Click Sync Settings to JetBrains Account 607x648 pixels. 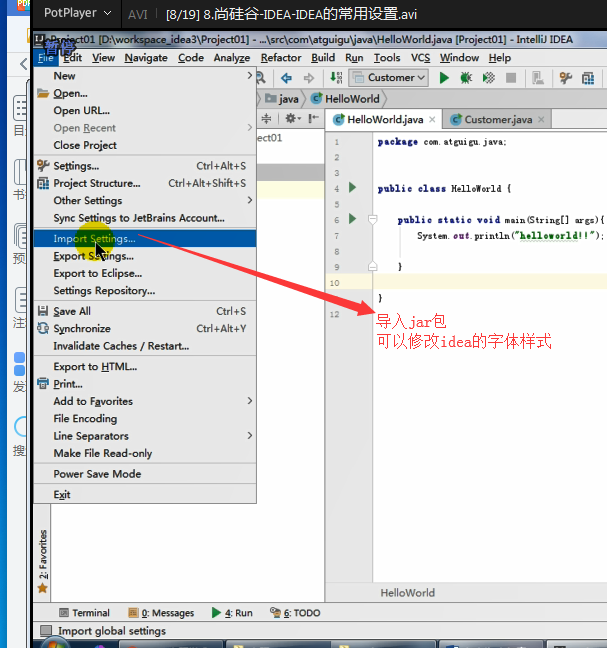point(145,218)
